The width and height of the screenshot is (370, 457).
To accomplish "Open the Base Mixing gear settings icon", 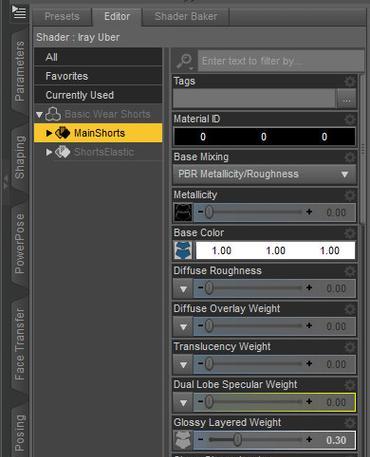I will tap(350, 157).
